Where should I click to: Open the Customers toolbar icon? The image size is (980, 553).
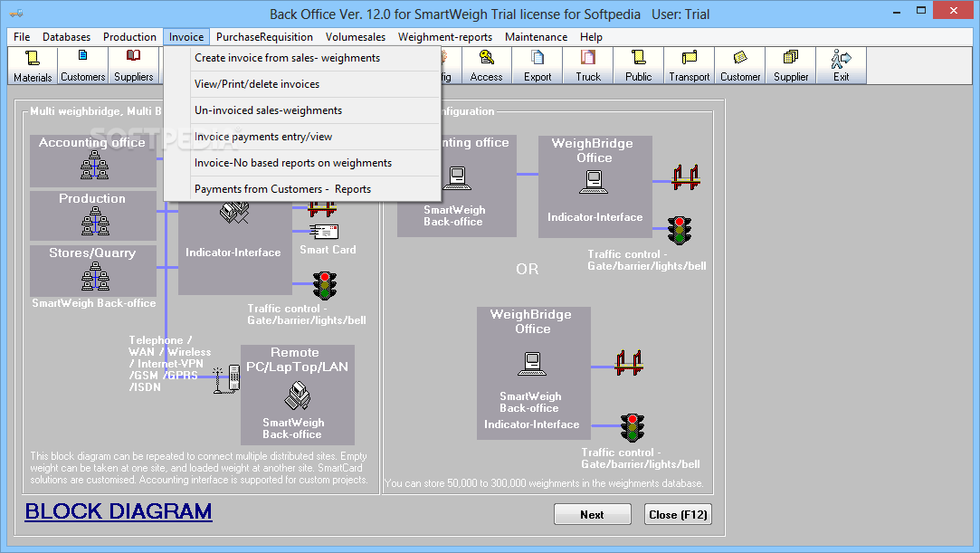82,65
